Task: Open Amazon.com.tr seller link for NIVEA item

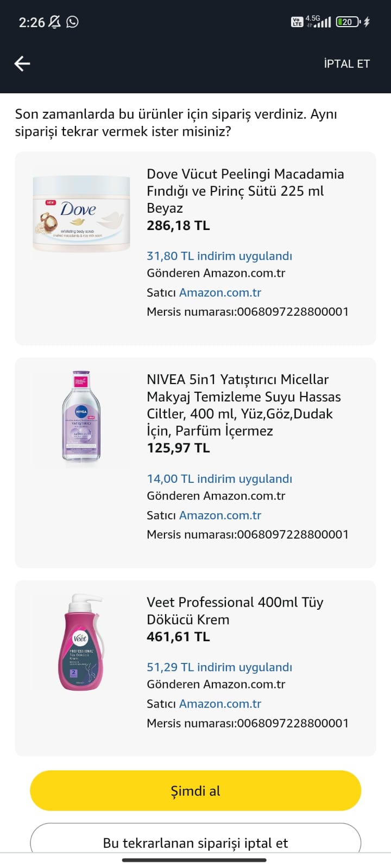Action: pos(220,515)
